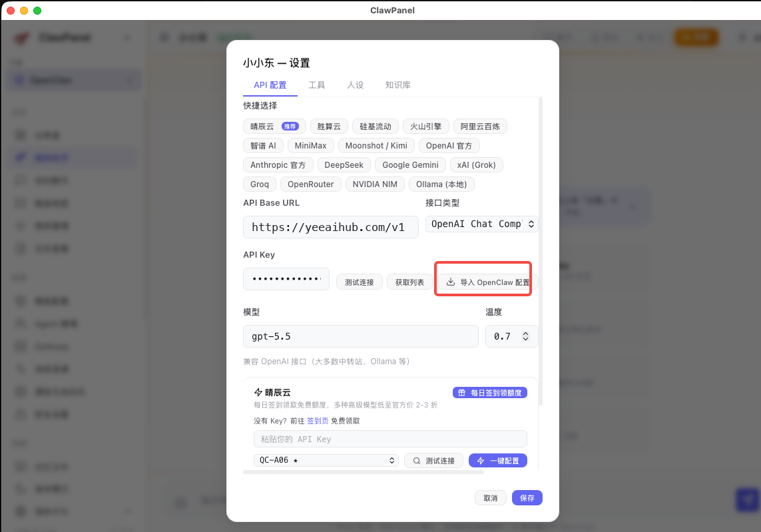Click the 推荐 badge on 晴辰云
The image size is (761, 532).
click(x=290, y=127)
